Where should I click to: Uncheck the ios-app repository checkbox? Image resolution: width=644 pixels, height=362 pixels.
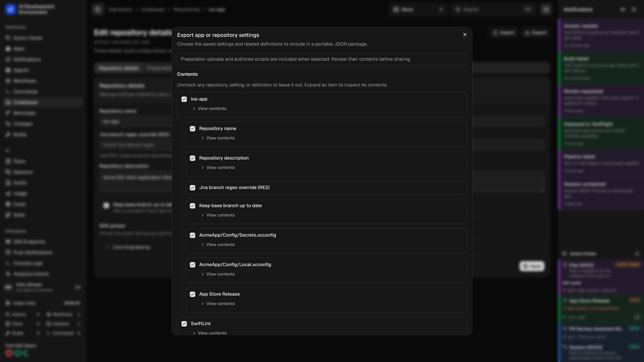[184, 99]
